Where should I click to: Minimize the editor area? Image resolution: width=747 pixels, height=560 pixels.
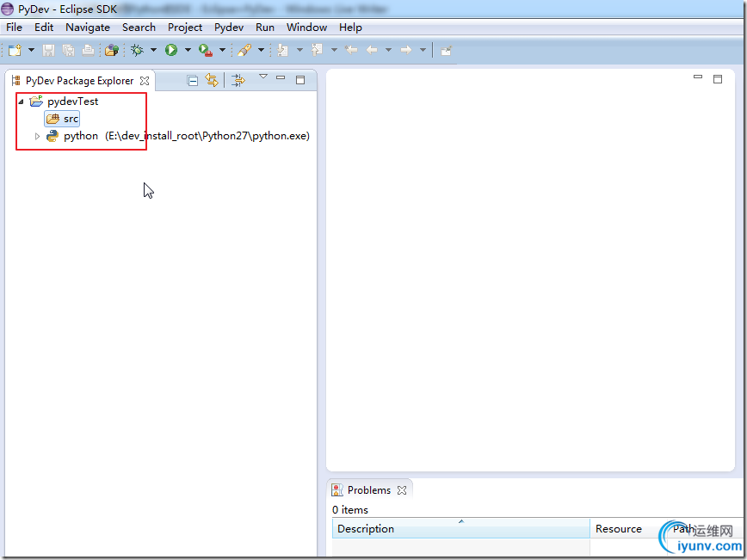(x=698, y=77)
